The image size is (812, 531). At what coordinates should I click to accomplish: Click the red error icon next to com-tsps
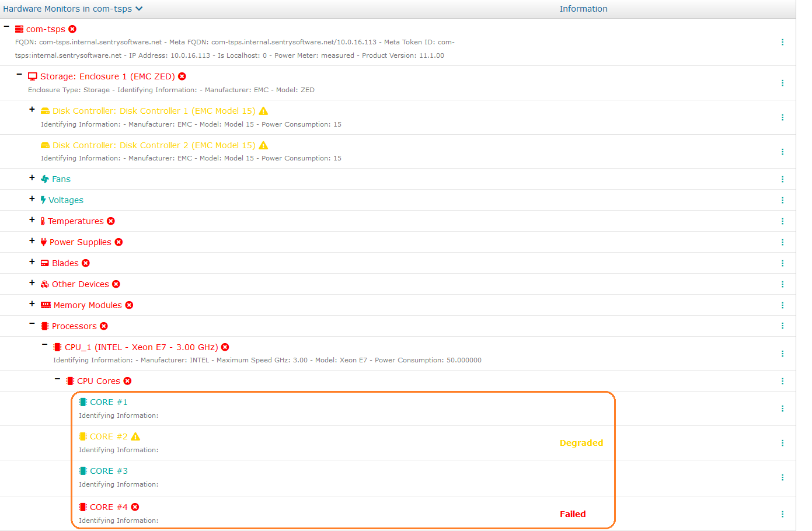click(x=72, y=29)
